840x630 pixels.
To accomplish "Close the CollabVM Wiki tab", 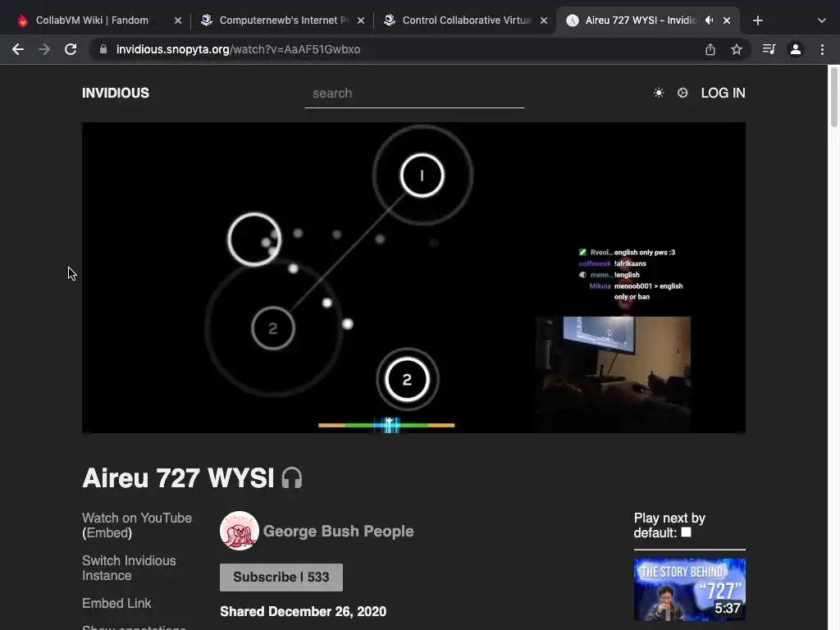I will pyautogui.click(x=178, y=21).
